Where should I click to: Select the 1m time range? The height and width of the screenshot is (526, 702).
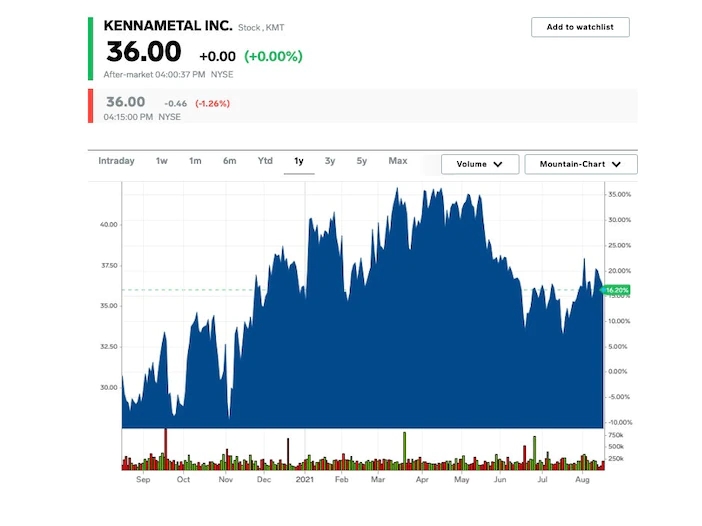click(195, 161)
